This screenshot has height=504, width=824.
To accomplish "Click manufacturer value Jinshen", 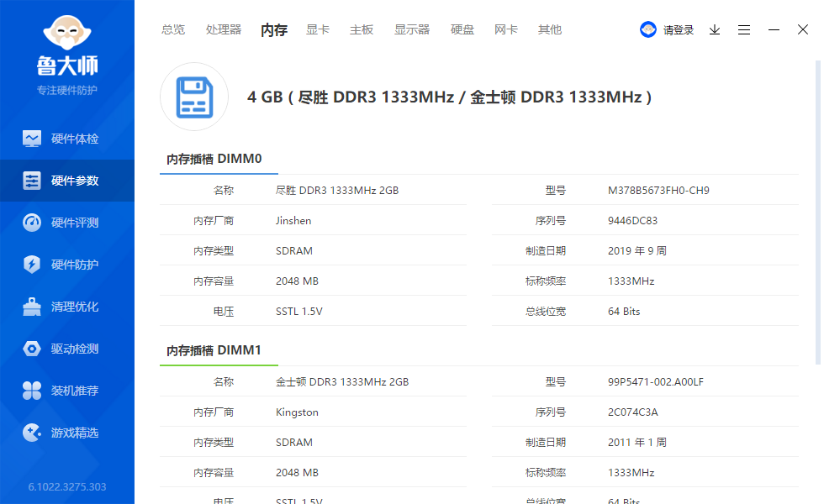I will [x=293, y=221].
